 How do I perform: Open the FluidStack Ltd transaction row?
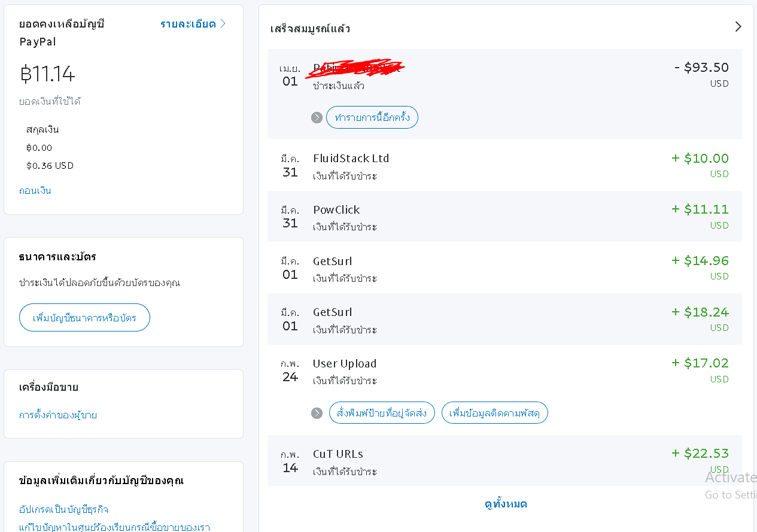504,166
